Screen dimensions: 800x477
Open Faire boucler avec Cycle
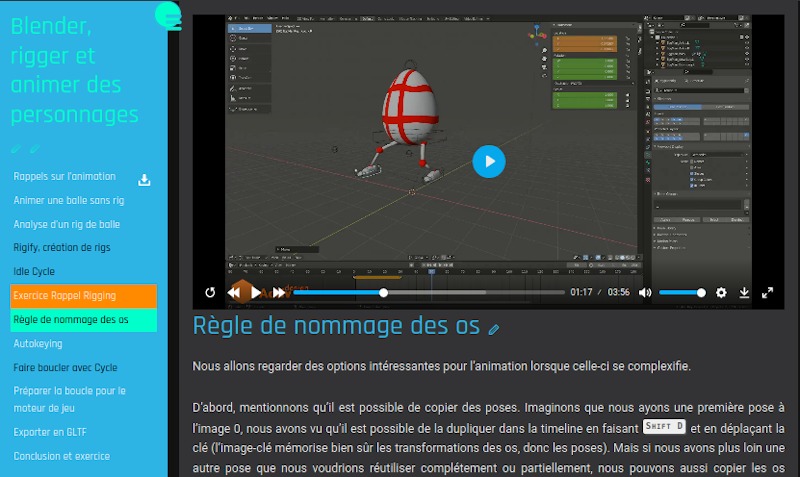(x=65, y=368)
